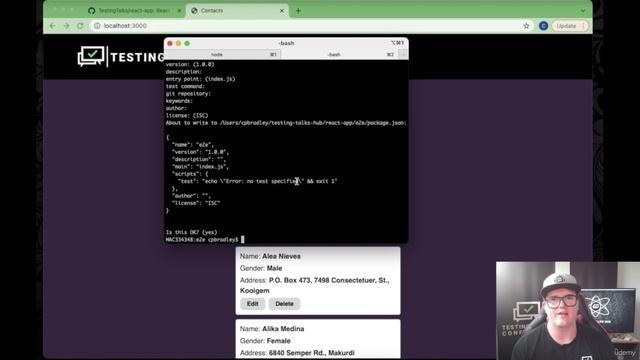Minimize the terminal with yellow button
The width and height of the screenshot is (640, 360).
coord(178,43)
